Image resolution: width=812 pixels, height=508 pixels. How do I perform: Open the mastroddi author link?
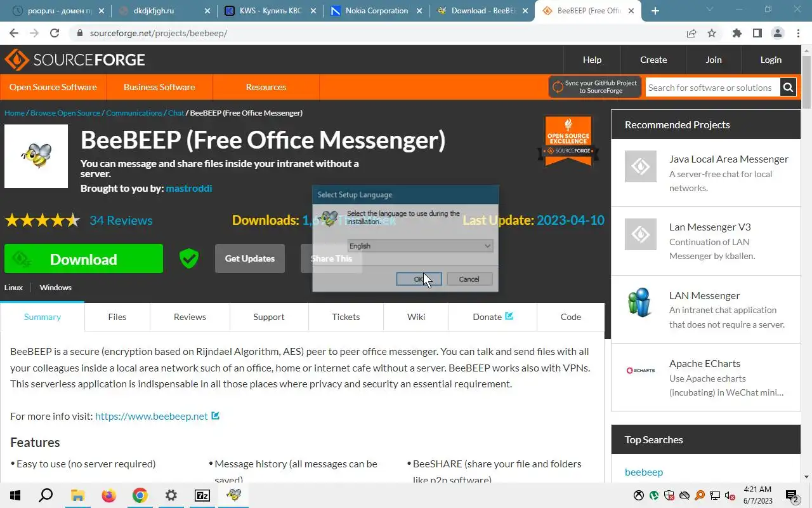[189, 188]
